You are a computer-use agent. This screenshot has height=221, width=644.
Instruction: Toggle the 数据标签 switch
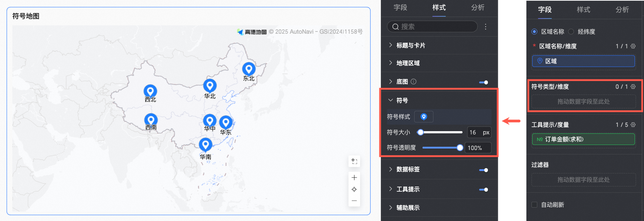click(x=484, y=170)
